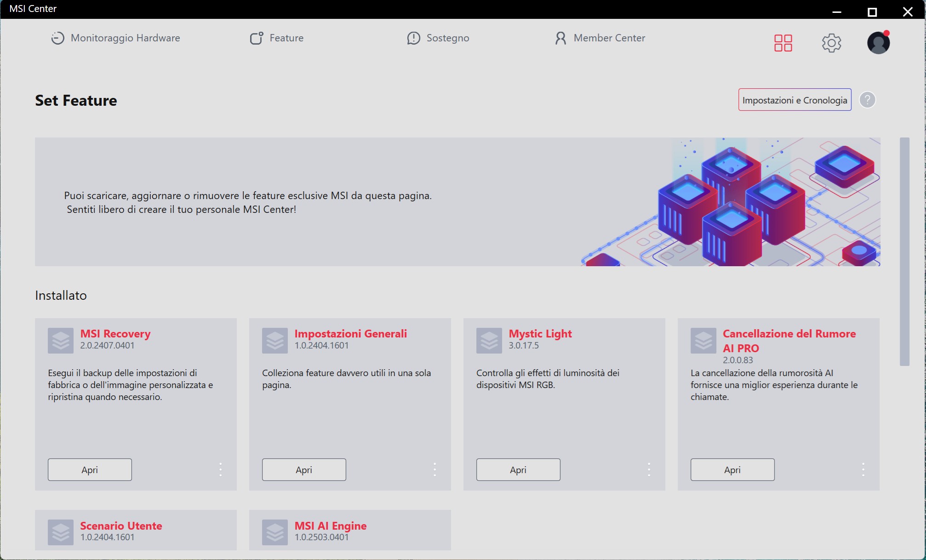The width and height of the screenshot is (926, 560).
Task: Expand Cancellazione del Rumore three-dot menu
Action: pyautogui.click(x=863, y=469)
